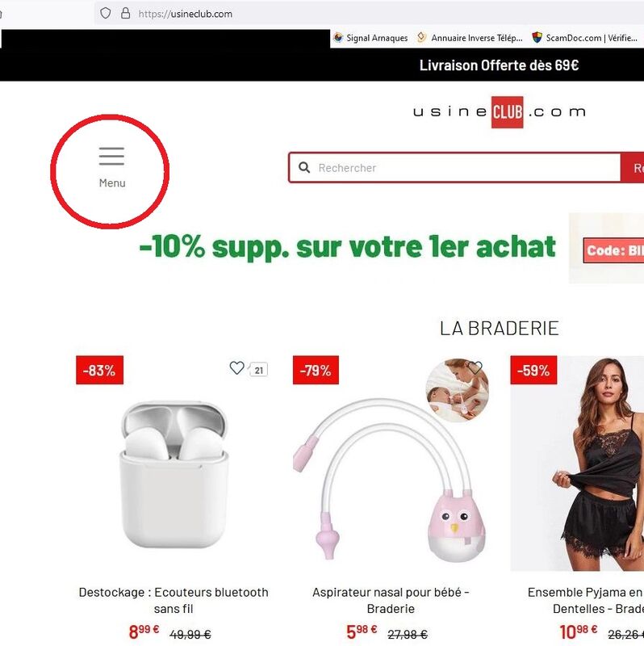Click the magnifier icon in search box
The height and width of the screenshot is (646, 644).
tap(304, 168)
